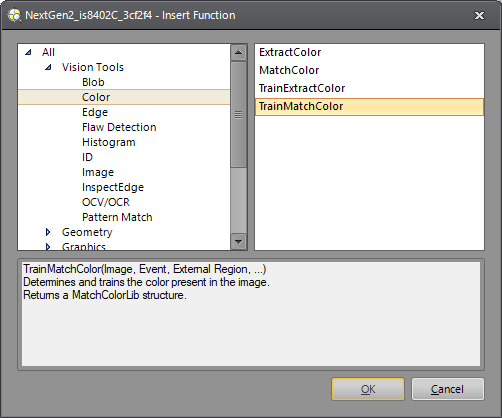The height and width of the screenshot is (418, 502).
Task: Select the Edge category
Action: [95, 112]
